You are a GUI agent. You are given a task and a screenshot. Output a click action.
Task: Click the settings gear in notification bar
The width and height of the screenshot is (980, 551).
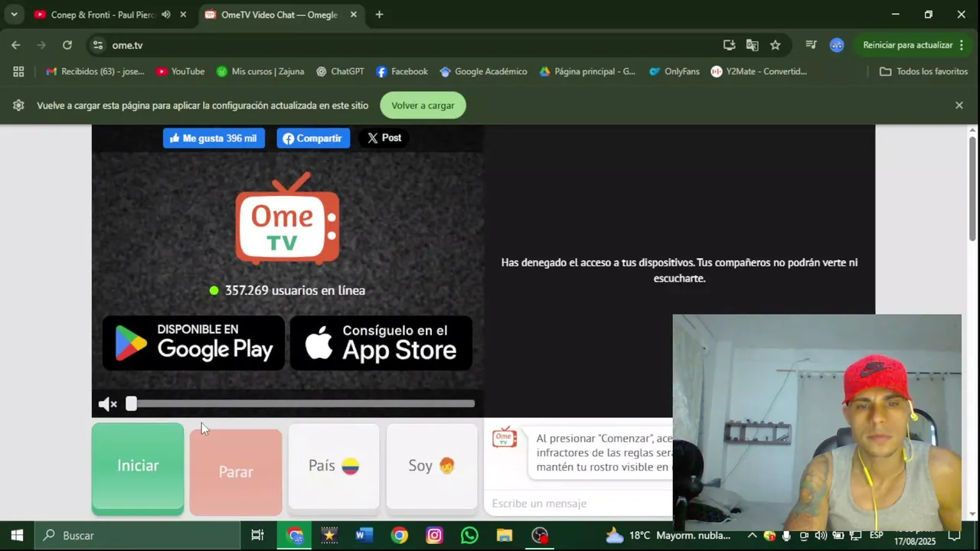tap(18, 106)
